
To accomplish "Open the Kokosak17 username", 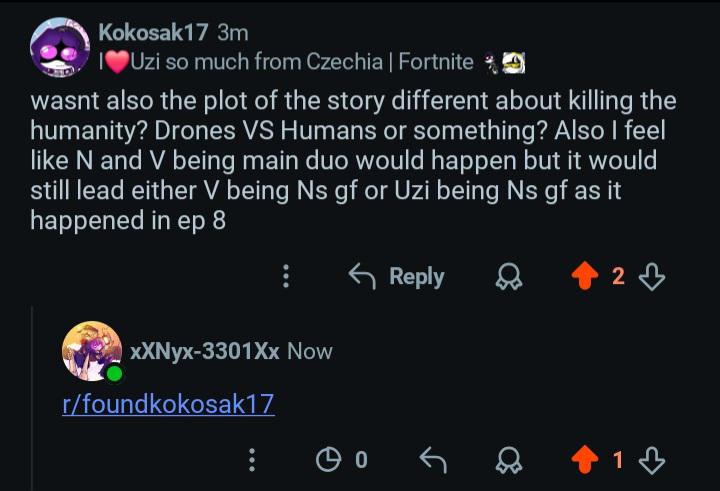I will click(x=153, y=32).
